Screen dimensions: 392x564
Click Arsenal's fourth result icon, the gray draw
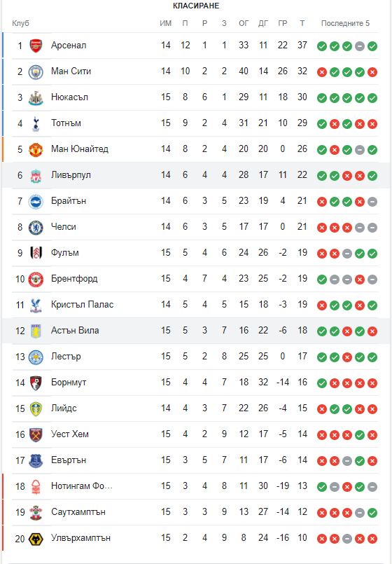click(360, 46)
